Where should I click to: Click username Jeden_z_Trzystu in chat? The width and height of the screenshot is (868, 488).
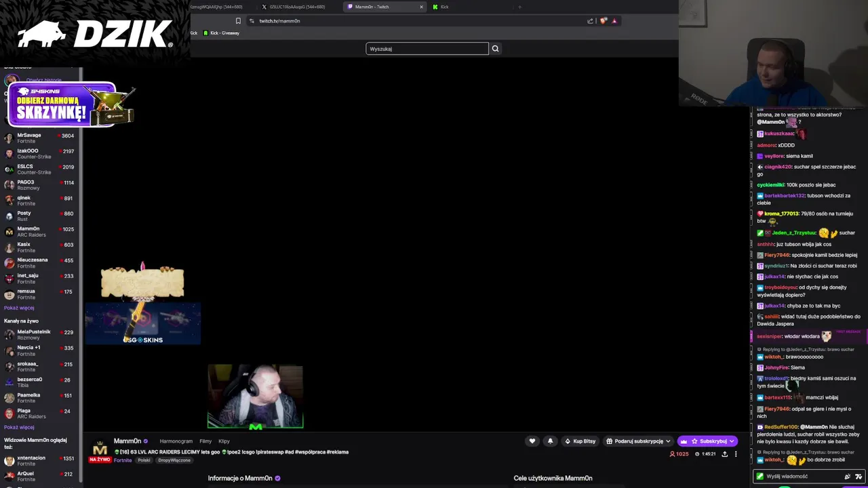[794, 233]
